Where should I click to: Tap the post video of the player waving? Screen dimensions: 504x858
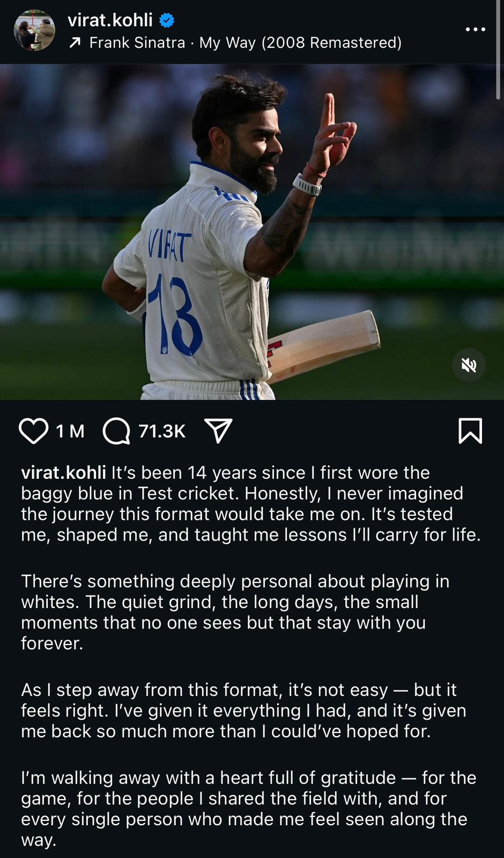tap(252, 232)
